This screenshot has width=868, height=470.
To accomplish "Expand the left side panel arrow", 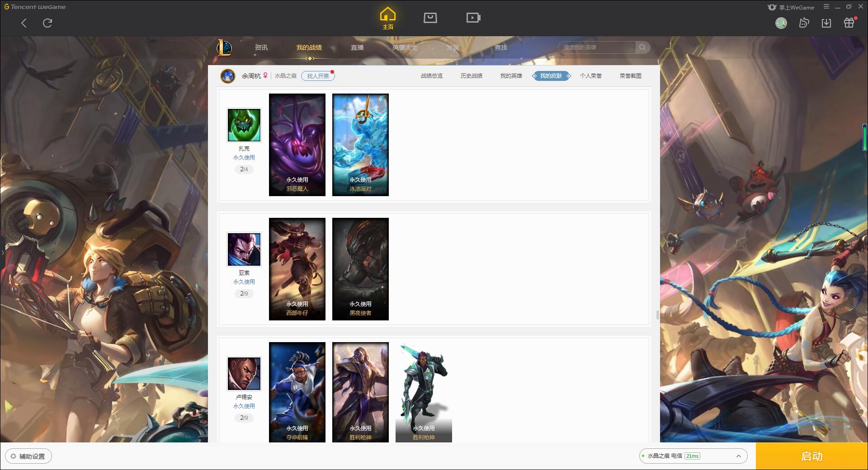I will 2,252.
